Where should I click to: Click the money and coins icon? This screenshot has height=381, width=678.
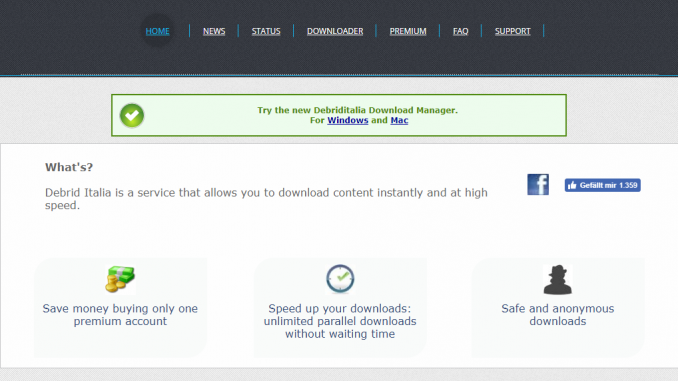[x=120, y=279]
